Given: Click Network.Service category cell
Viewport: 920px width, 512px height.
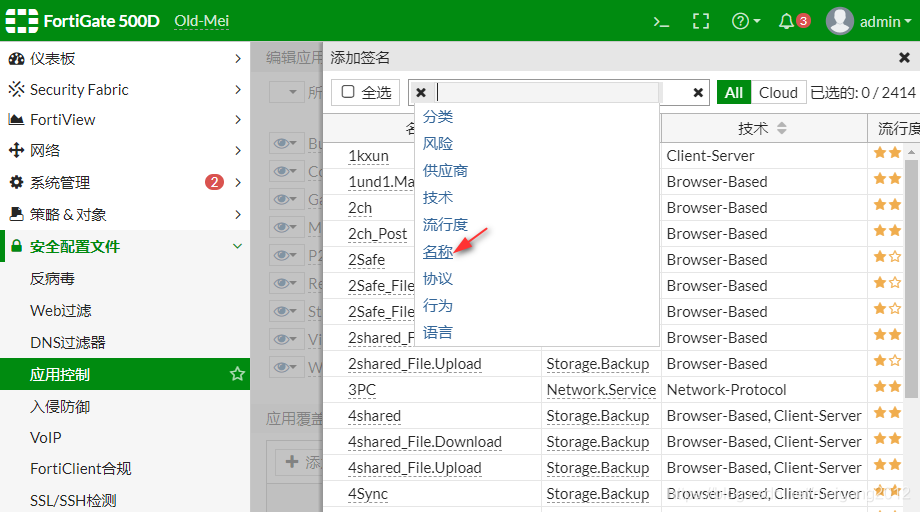Looking at the screenshot, I should (601, 389).
